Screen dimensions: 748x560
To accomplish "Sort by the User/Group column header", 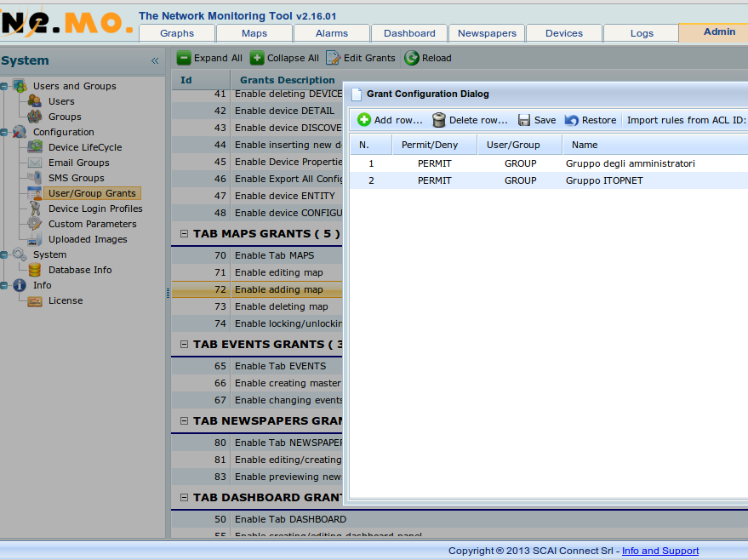I will [x=520, y=145].
